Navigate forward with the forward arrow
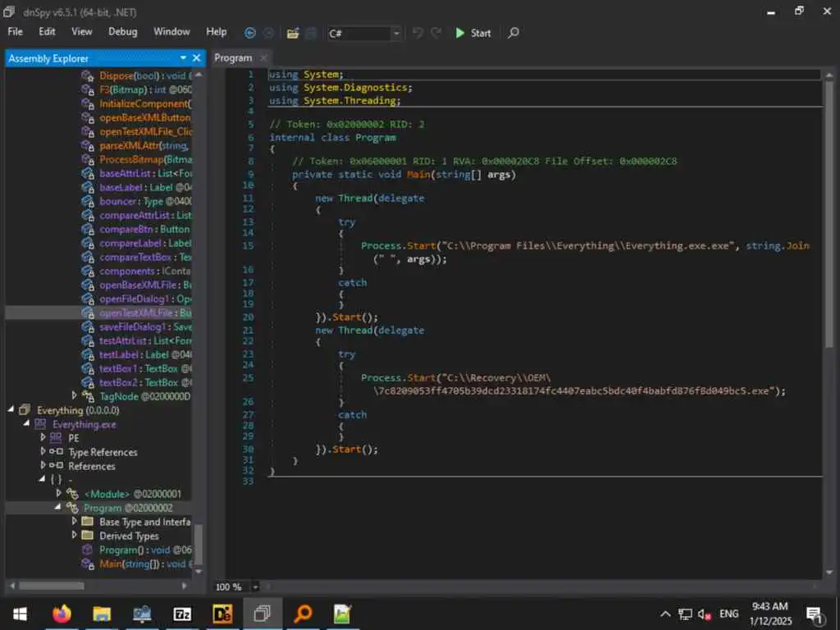Viewport: 840px width, 630px height. coord(268,33)
